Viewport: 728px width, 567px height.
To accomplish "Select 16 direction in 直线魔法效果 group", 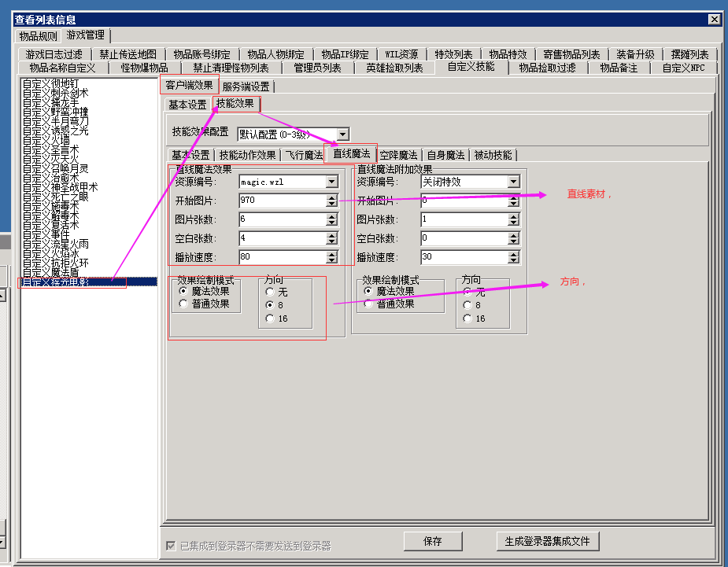I will [271, 318].
